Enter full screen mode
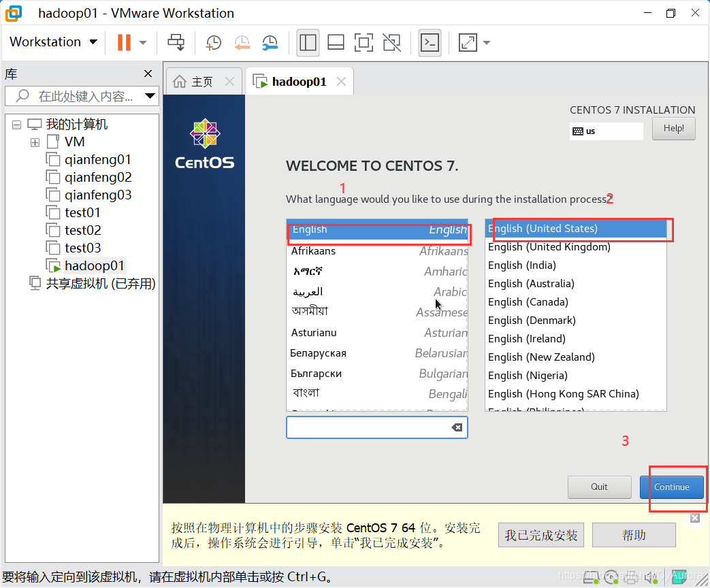 (x=364, y=43)
